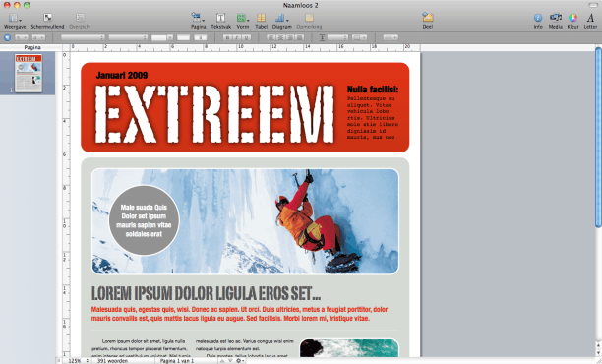The height and width of the screenshot is (364, 602).
Task: Open the typeface style dropdown
Action: pyautogui.click(x=128, y=37)
